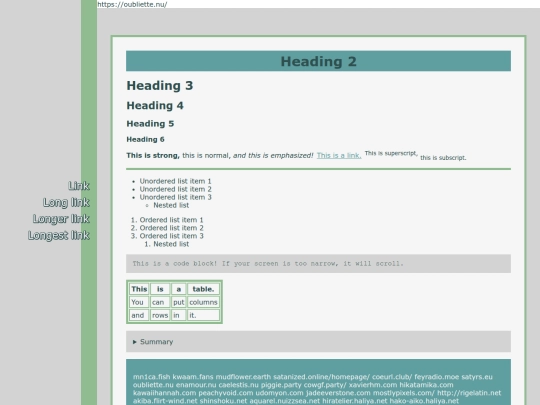
Task: Click inside the code block text
Action: point(268,263)
